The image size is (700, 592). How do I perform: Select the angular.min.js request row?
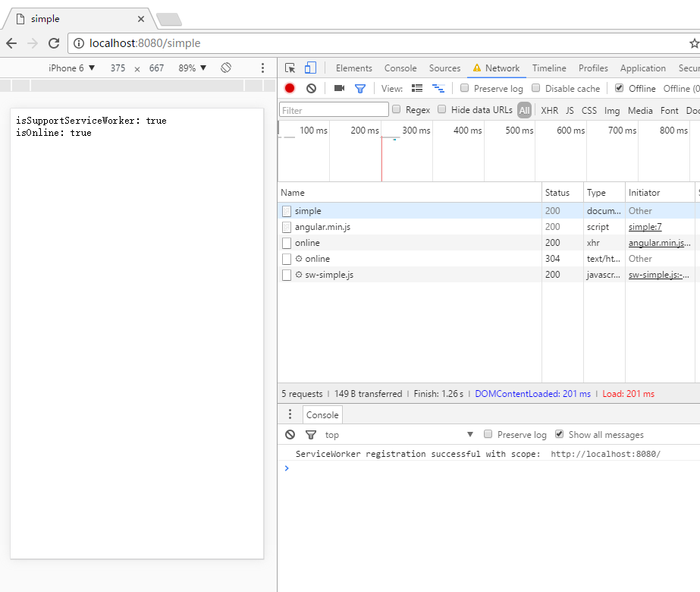[x=488, y=227]
